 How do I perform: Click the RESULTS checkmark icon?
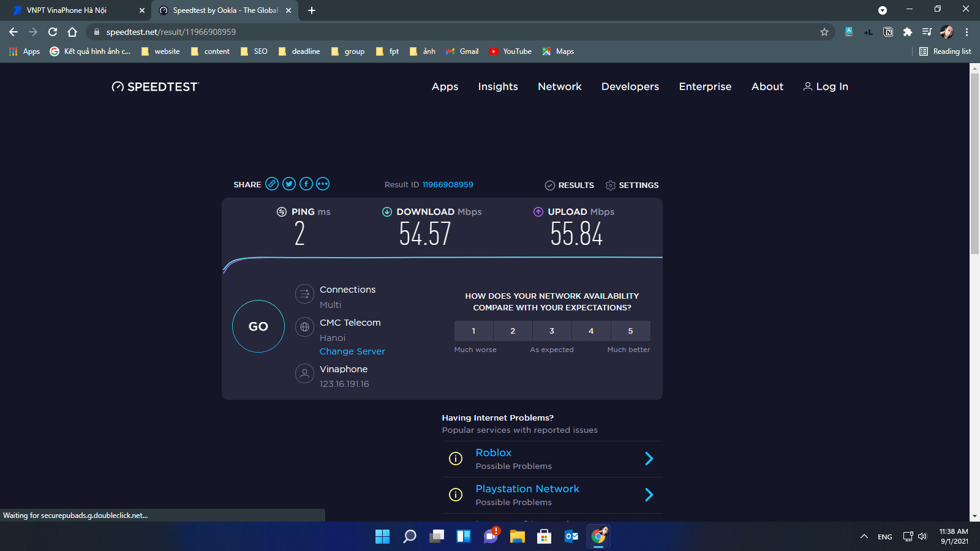[550, 185]
